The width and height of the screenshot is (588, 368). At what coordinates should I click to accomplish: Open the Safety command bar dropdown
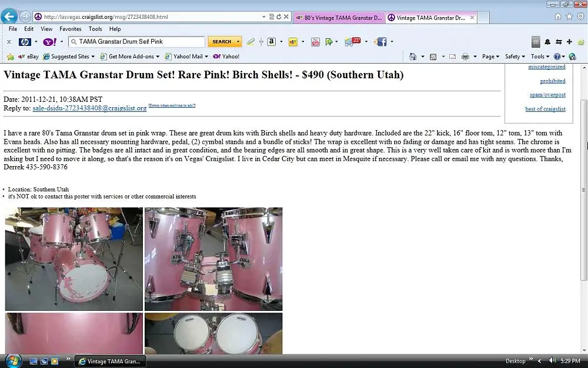pyautogui.click(x=515, y=57)
